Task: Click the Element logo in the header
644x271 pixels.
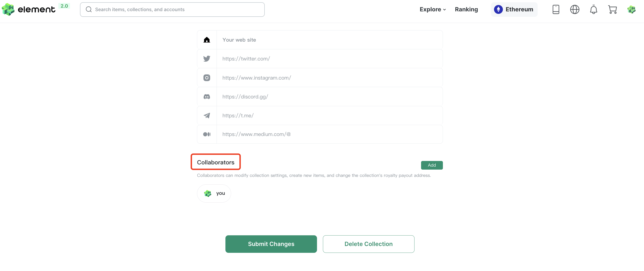Action: coord(28,10)
